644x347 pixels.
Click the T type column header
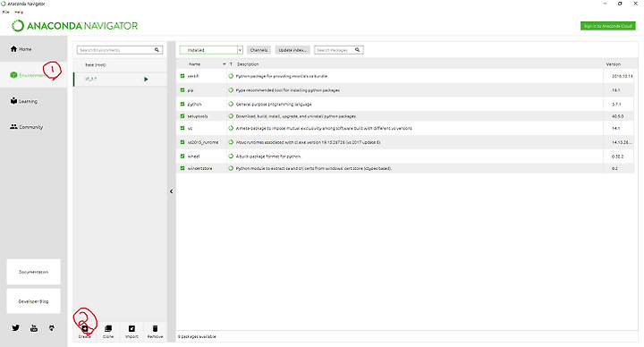(x=231, y=64)
